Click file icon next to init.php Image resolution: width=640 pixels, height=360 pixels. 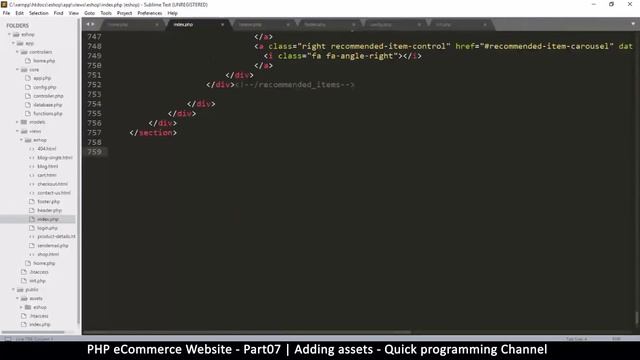click(x=24, y=281)
